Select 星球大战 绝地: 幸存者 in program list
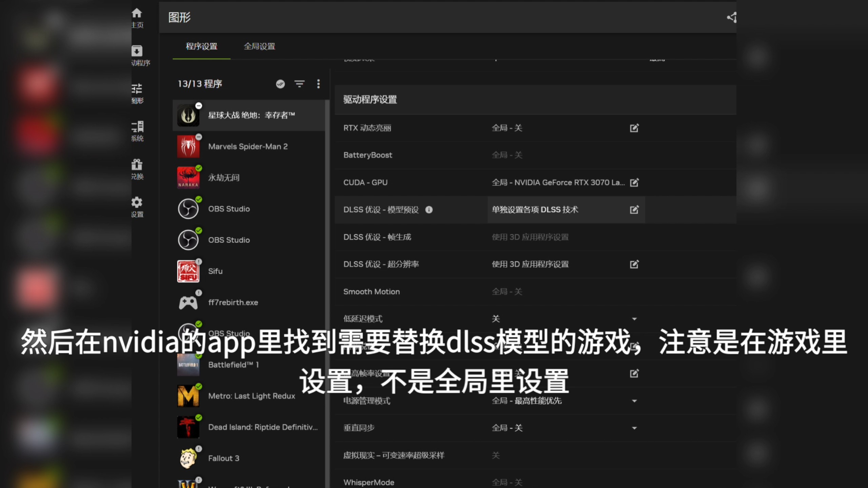The height and width of the screenshot is (488, 868). 249,115
